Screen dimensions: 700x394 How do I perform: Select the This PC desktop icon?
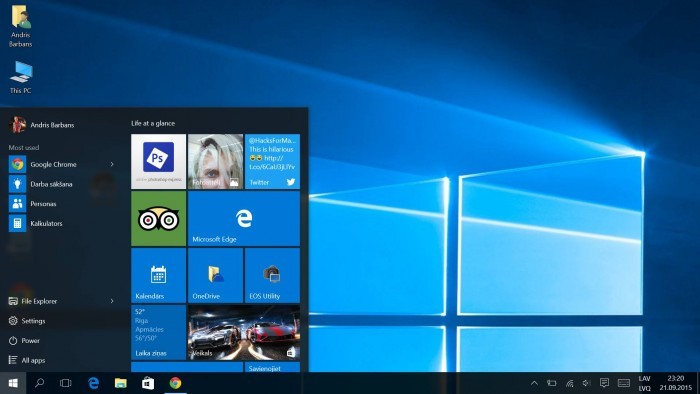click(x=21, y=77)
